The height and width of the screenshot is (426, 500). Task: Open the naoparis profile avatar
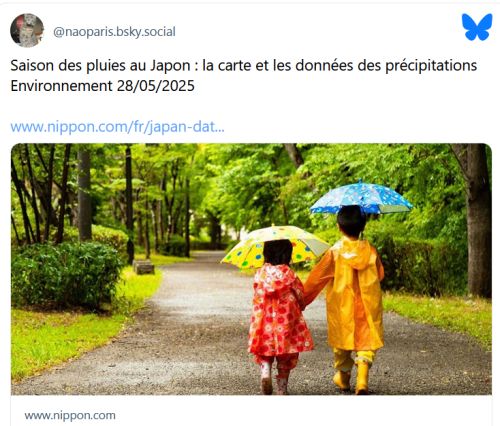[27, 30]
